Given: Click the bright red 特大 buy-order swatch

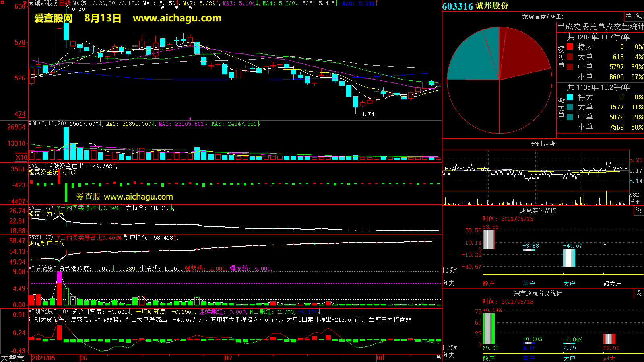Looking at the screenshot, I should (x=570, y=47).
